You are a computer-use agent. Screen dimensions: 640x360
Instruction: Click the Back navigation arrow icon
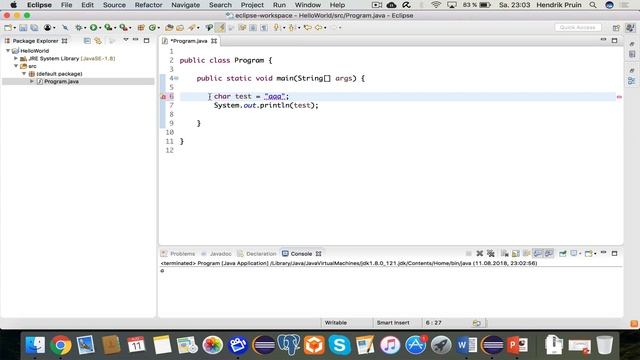(x=318, y=27)
